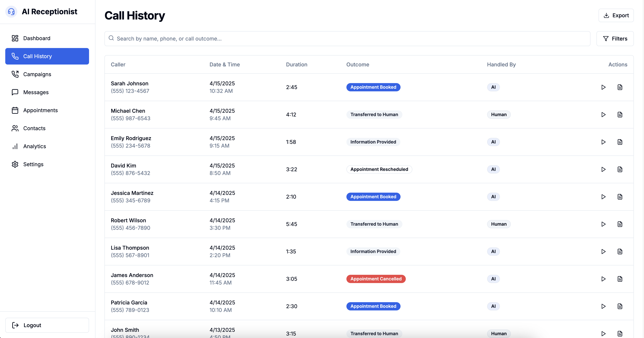
Task: Select the Contacts sidebar icon
Action: 15,128
